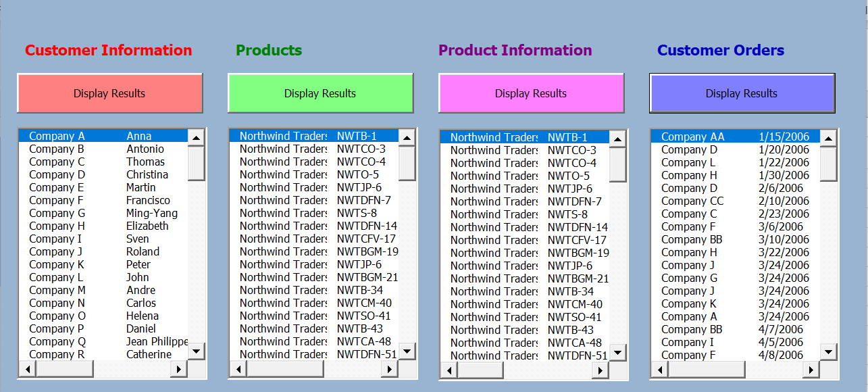
Task: Click the up arrow of Products list scrollbar
Action: click(x=407, y=137)
